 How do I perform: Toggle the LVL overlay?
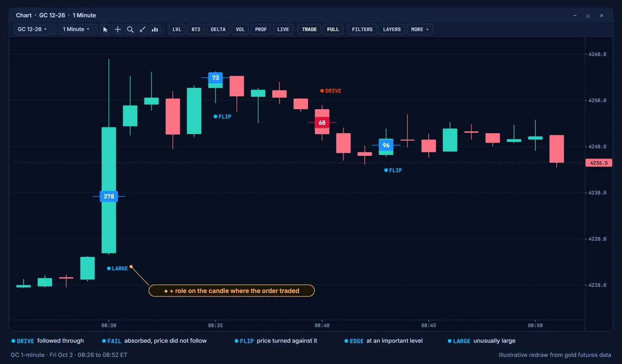(x=177, y=29)
